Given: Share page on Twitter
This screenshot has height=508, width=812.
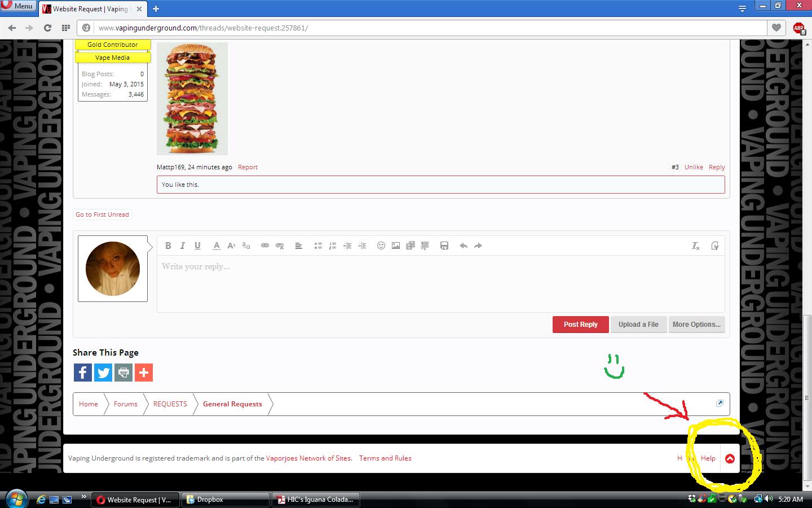Looking at the screenshot, I should (x=103, y=373).
